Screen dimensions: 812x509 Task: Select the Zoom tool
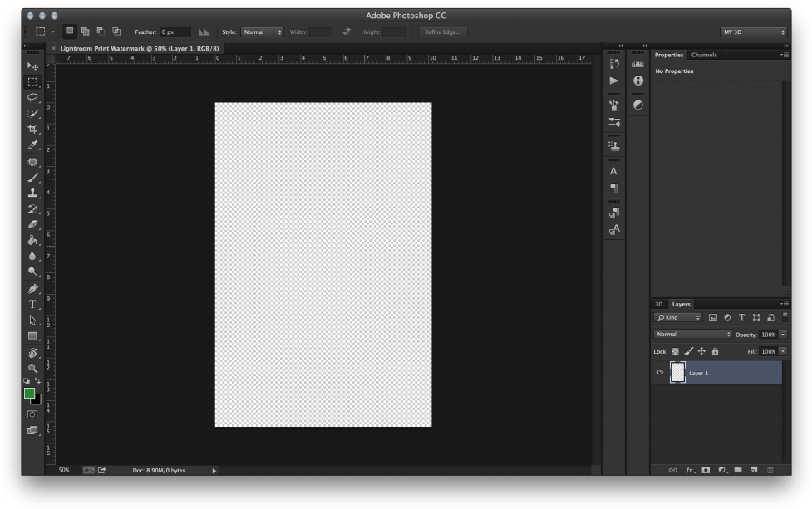33,366
